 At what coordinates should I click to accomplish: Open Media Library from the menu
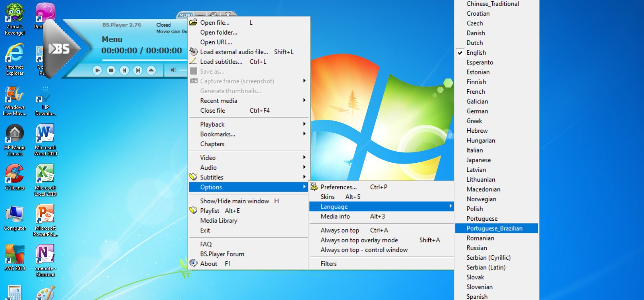[248, 221]
